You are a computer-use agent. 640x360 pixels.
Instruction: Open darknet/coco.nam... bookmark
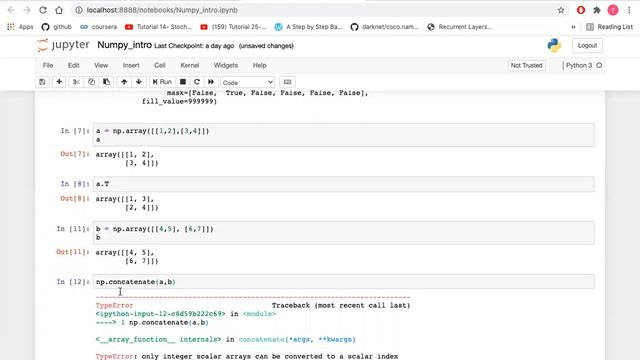[384, 27]
